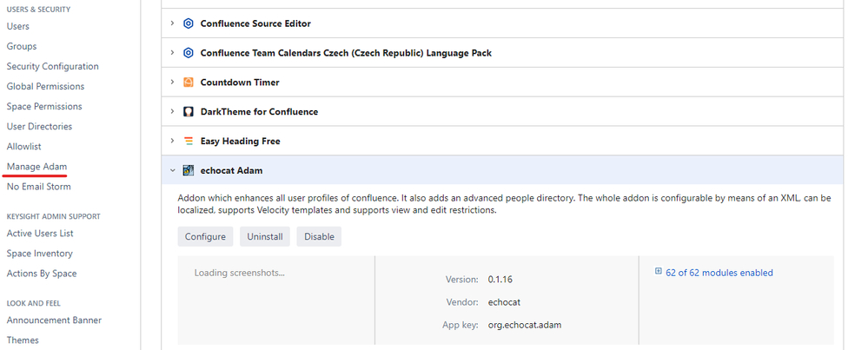Open Groups in the sidebar
This screenshot has height=350, width=868.
click(22, 46)
